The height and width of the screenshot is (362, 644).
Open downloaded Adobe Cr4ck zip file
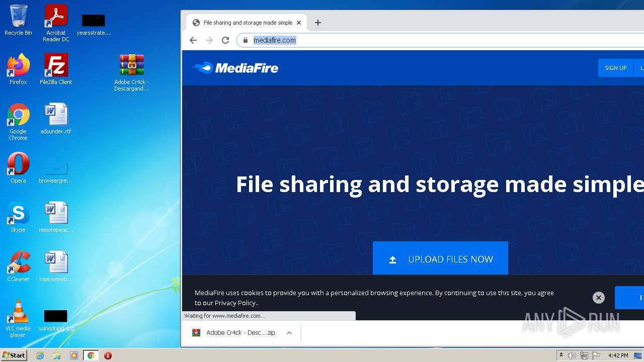tap(234, 333)
